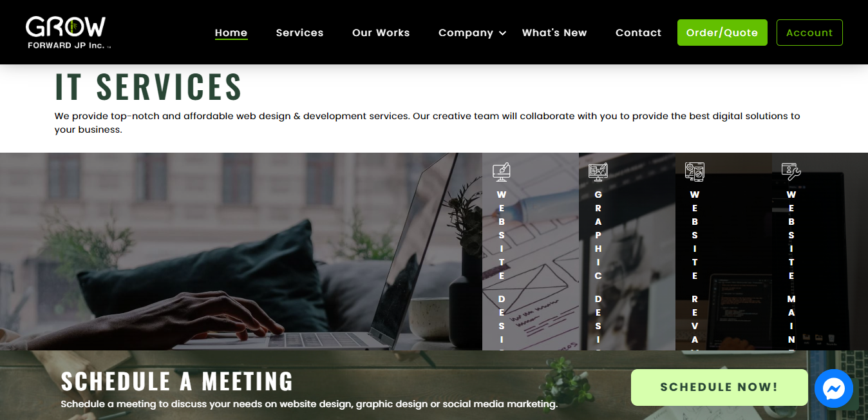The height and width of the screenshot is (420, 868).
Task: Click the green Order/Quote button
Action: [x=722, y=33]
